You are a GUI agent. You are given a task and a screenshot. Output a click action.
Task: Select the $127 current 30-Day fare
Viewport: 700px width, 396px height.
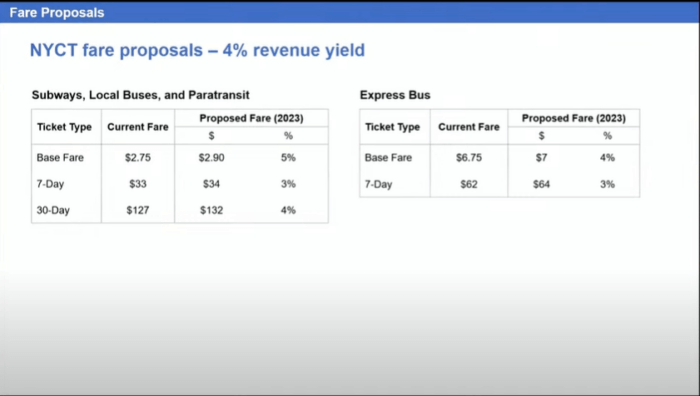click(138, 210)
